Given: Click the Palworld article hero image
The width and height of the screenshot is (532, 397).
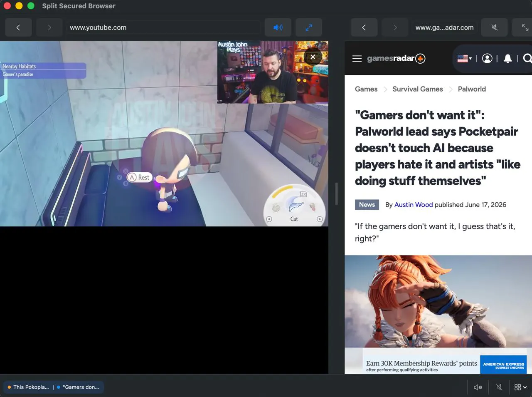Looking at the screenshot, I should pos(438,301).
